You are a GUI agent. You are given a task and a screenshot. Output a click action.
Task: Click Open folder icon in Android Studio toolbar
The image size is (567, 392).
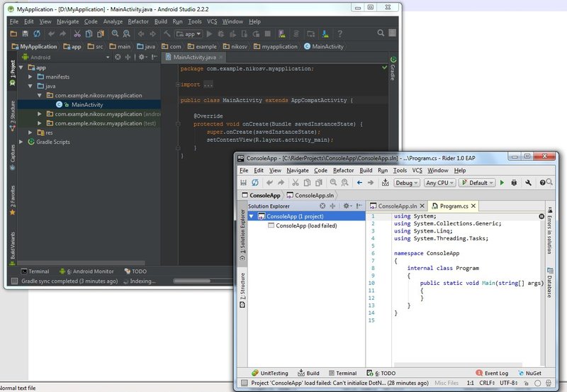pos(13,33)
